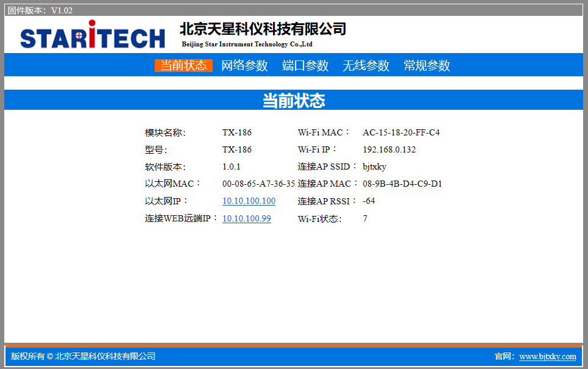Click the AP MAC value 08-9B-4B-D4-C9-D1

(402, 184)
